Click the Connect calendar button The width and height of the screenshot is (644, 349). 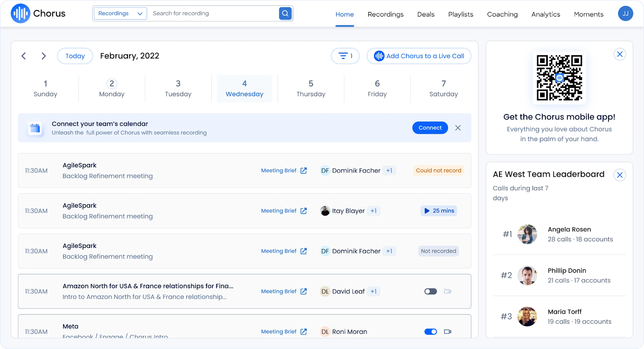(x=430, y=128)
